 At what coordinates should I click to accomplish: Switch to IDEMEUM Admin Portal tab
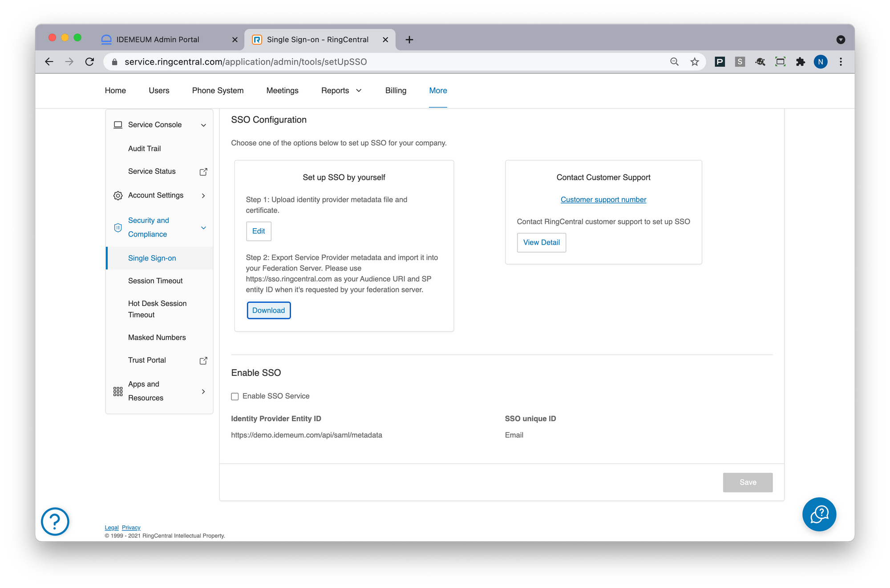(x=169, y=40)
